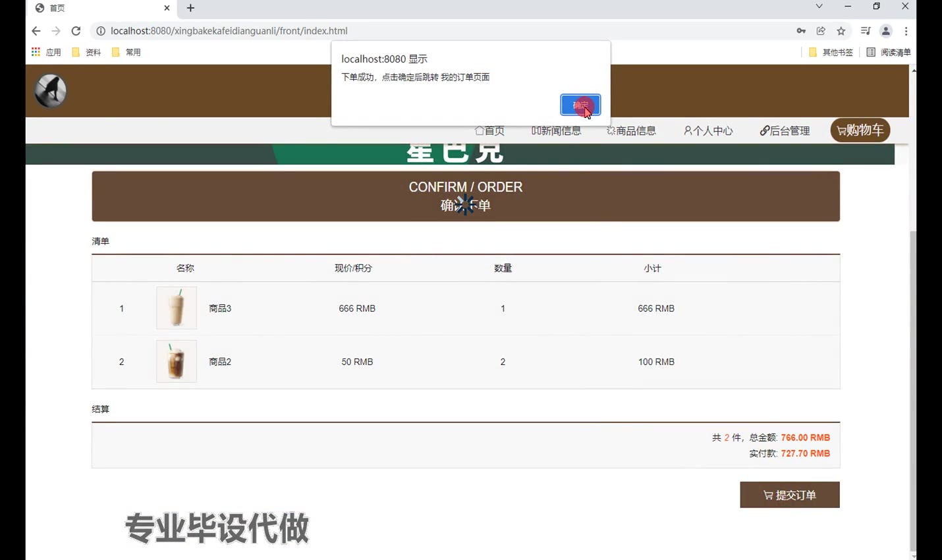Open the 其他书签 bookmark folder
942x560 pixels.
(831, 52)
